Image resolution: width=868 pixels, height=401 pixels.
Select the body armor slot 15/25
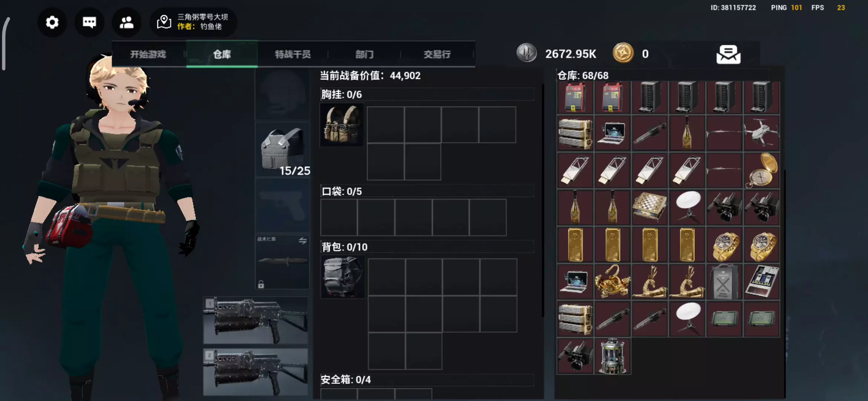pos(283,150)
